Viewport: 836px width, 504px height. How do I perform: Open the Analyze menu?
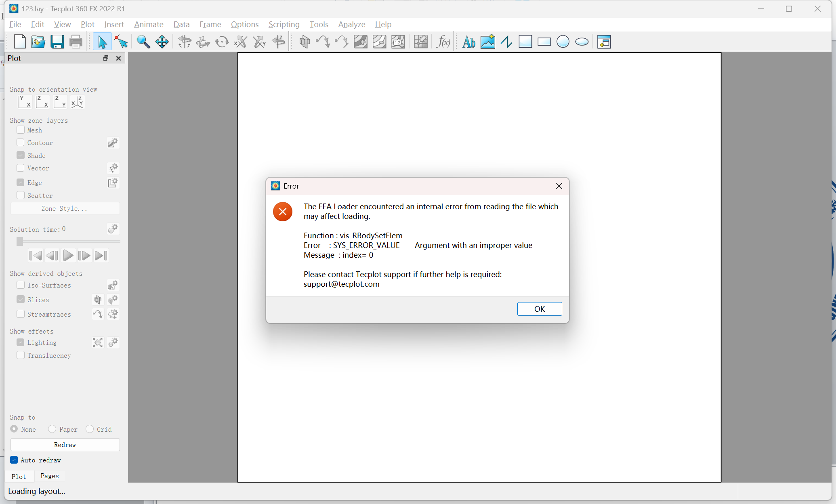(x=351, y=24)
